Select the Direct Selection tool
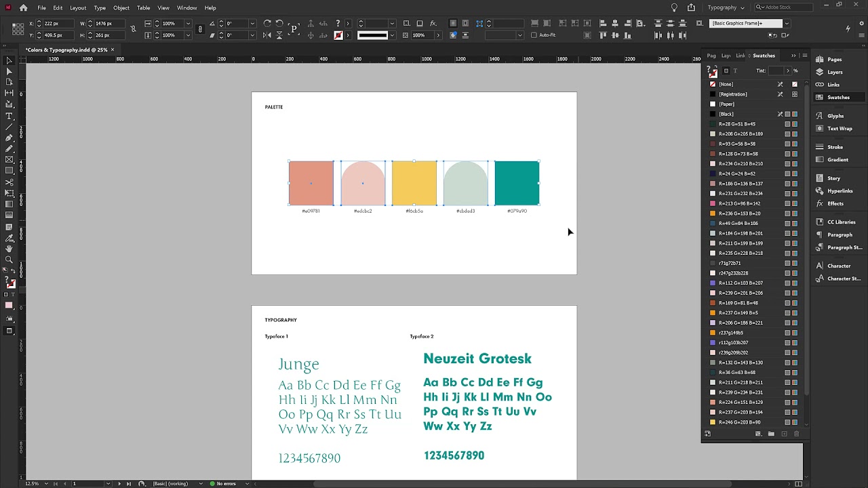The image size is (868, 488). (x=9, y=71)
